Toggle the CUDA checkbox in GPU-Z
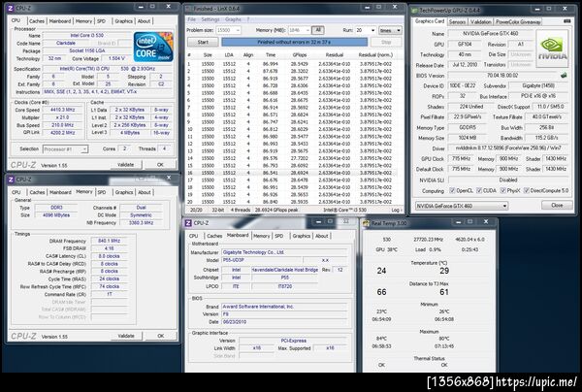 [479, 190]
